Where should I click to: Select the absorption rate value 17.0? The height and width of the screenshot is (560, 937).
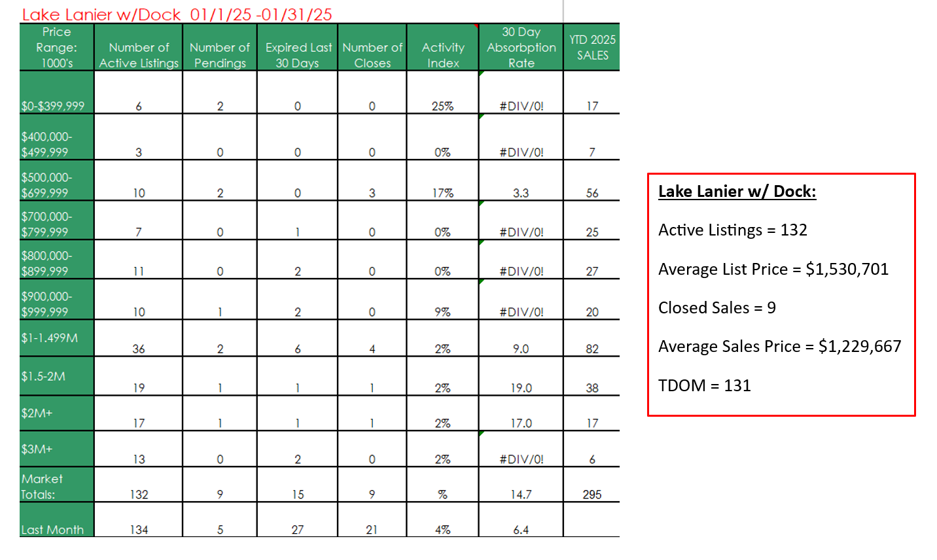pyautogui.click(x=522, y=423)
